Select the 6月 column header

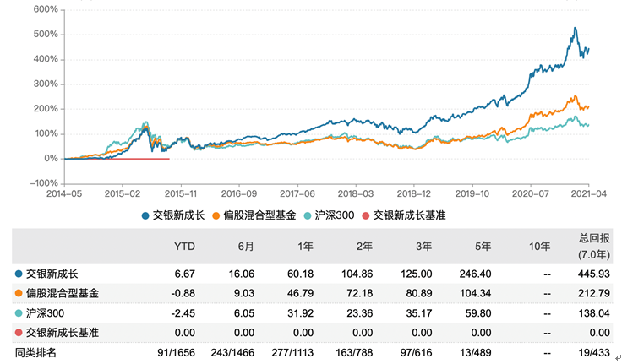coord(246,247)
